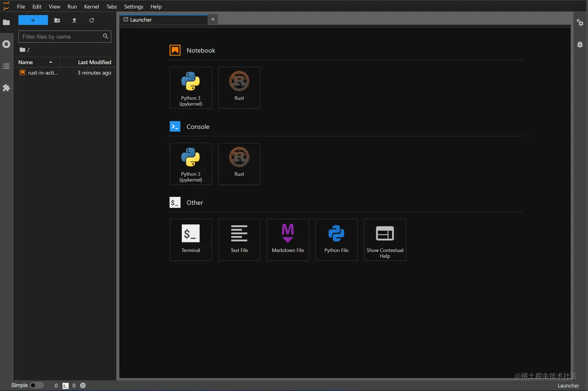Click the terminal count icon in status bar
This screenshot has width=588, height=391.
pyautogui.click(x=65, y=386)
